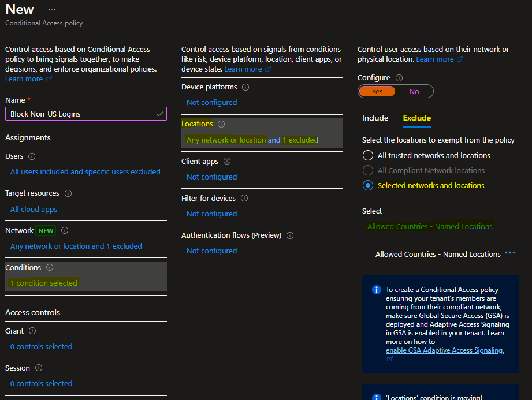Viewport: 532px width, 400px height.
Task: Open All cloud apps target resources
Action: pyautogui.click(x=34, y=209)
